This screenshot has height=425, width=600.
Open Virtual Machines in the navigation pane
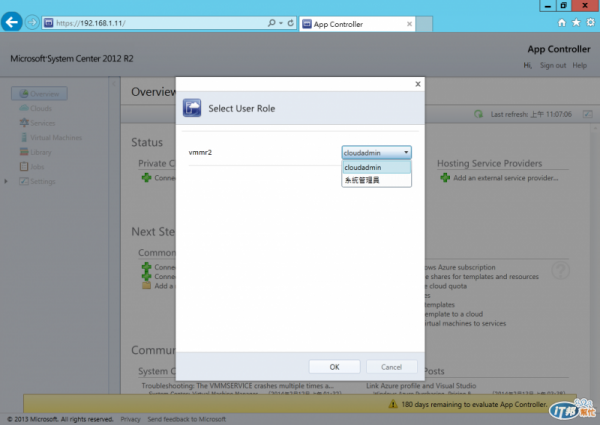pos(51,137)
